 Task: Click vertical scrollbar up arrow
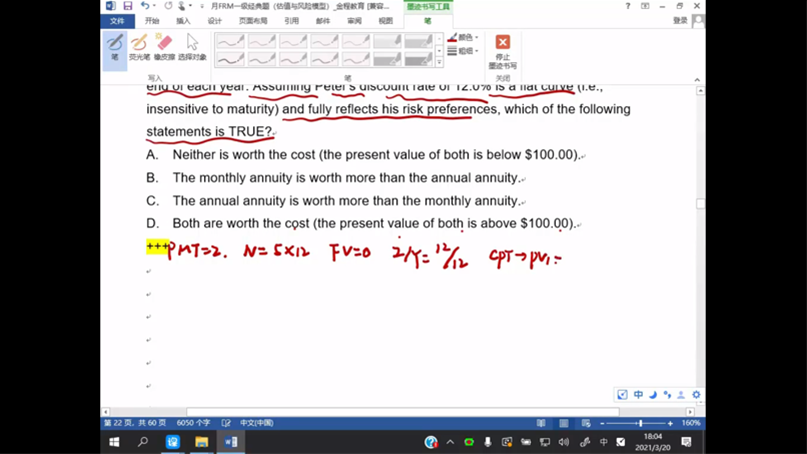(x=700, y=91)
